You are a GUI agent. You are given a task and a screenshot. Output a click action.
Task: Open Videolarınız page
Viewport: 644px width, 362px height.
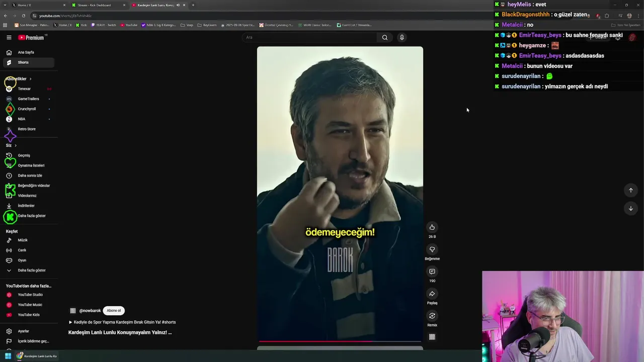tap(28, 196)
